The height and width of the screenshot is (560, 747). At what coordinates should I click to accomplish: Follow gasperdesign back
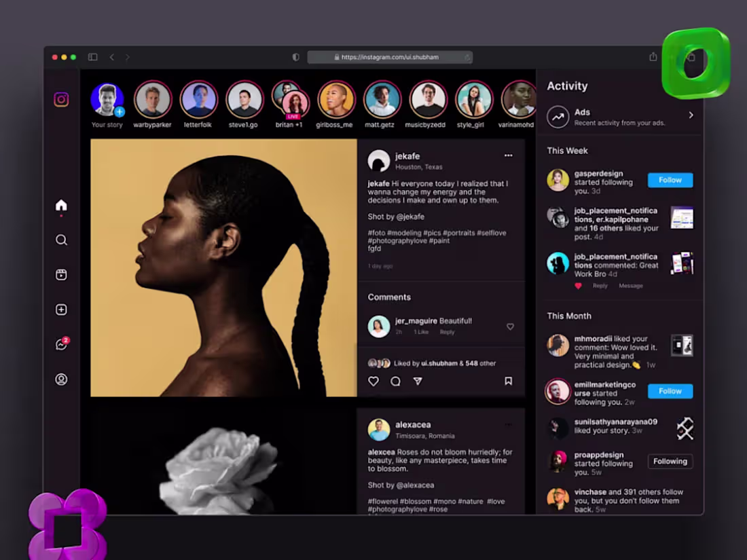point(670,180)
